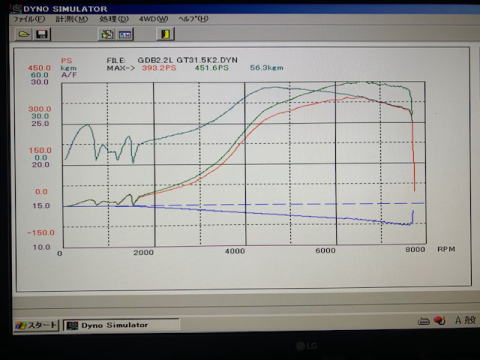Image resolution: width=480 pixels, height=360 pixels.
Task: Open the ファイル(F) menu
Action: coord(29,19)
